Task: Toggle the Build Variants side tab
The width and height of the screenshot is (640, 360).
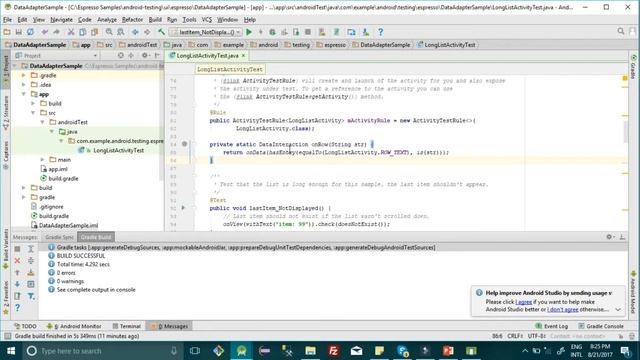Action: (6, 248)
